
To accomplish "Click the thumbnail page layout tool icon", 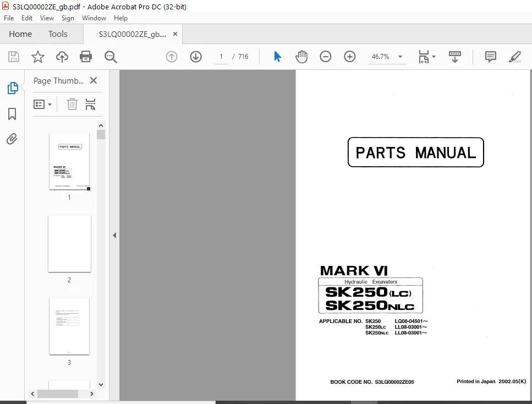I will click(90, 104).
